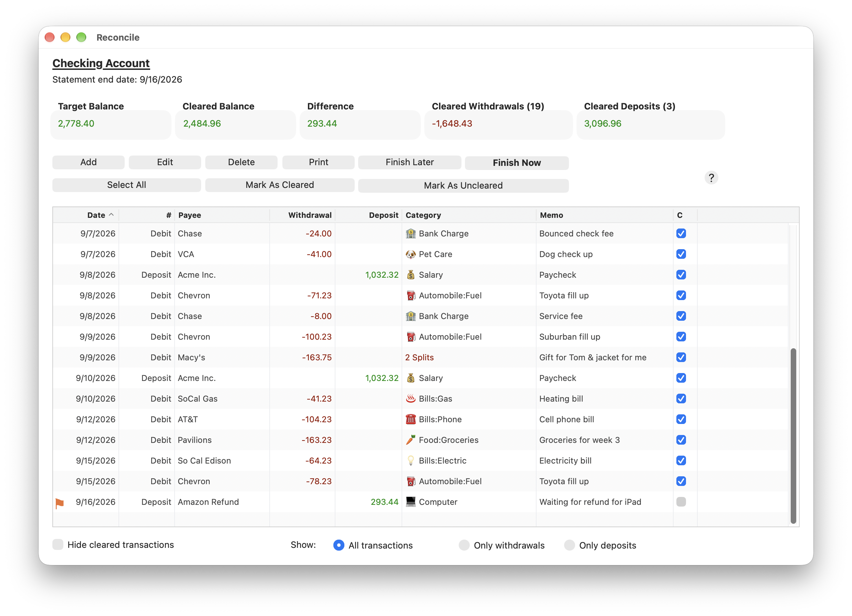This screenshot has width=852, height=616.
Task: Open the Checking Account link
Action: pos(101,63)
